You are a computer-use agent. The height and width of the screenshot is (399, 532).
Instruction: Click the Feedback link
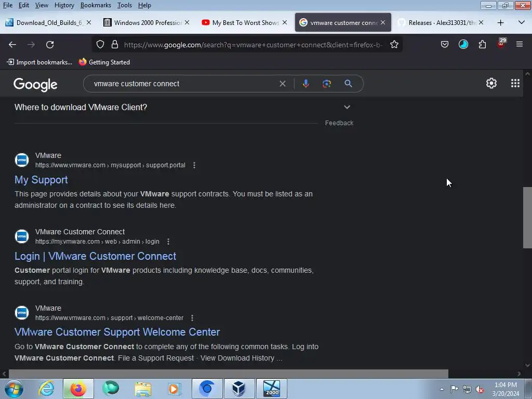pos(339,123)
